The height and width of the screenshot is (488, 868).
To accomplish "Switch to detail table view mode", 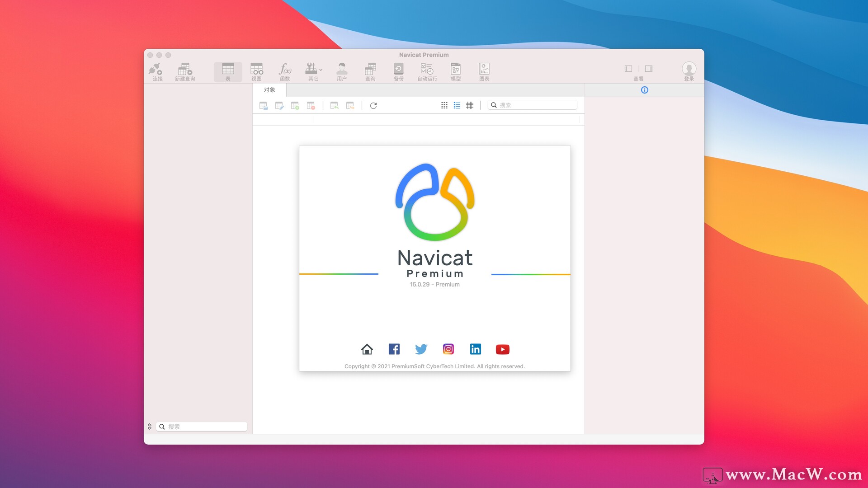I will pyautogui.click(x=470, y=105).
